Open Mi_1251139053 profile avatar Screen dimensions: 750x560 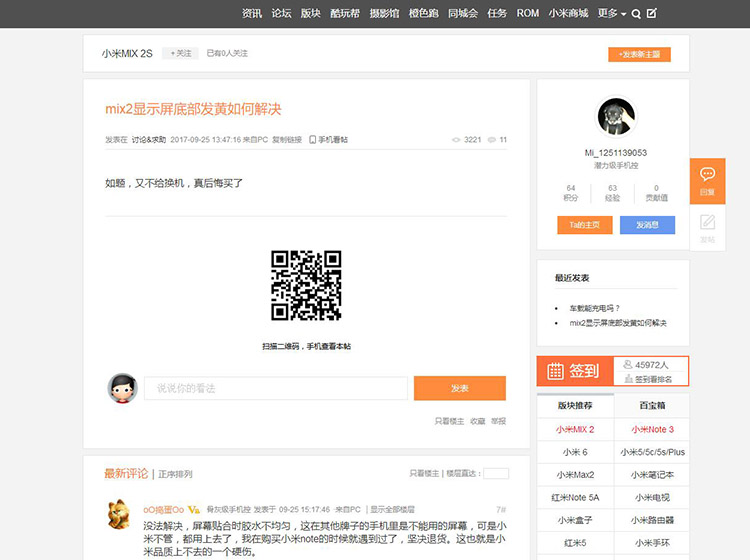click(x=616, y=116)
